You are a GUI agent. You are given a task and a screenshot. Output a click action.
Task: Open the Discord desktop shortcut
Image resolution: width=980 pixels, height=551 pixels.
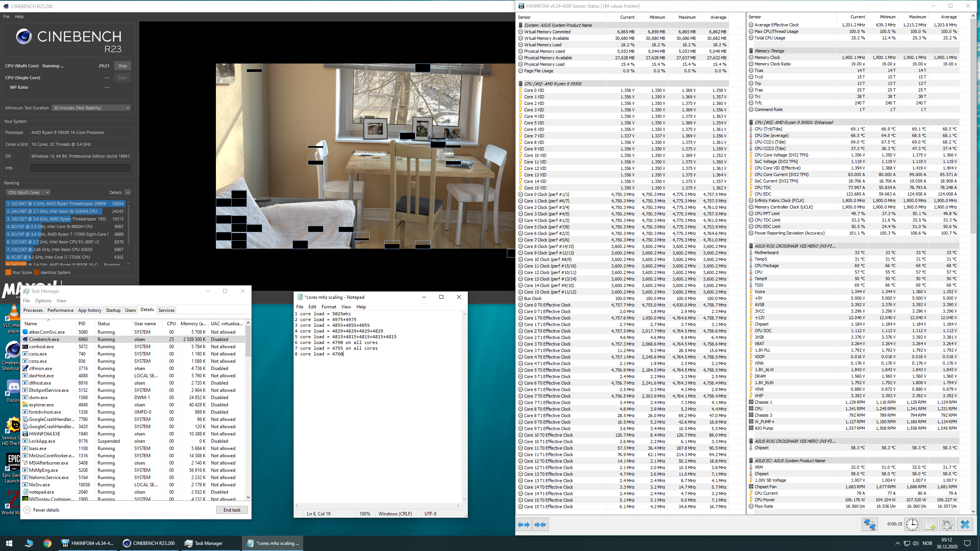point(13,391)
